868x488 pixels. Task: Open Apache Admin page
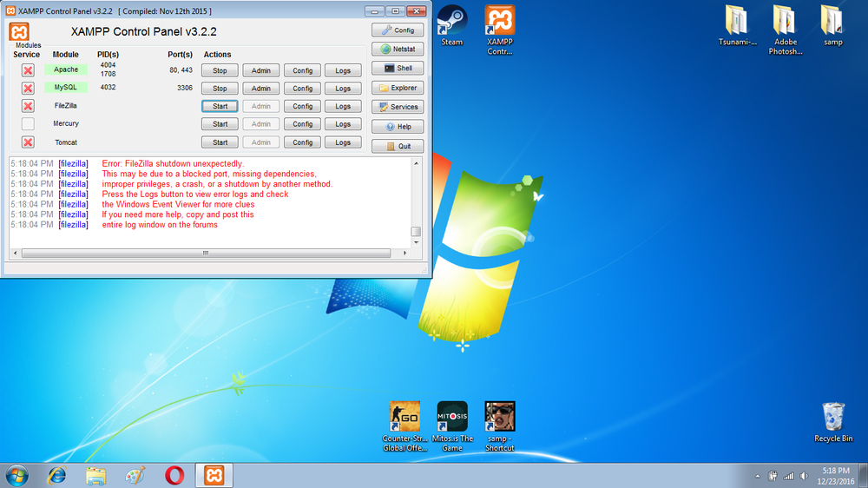tap(260, 70)
